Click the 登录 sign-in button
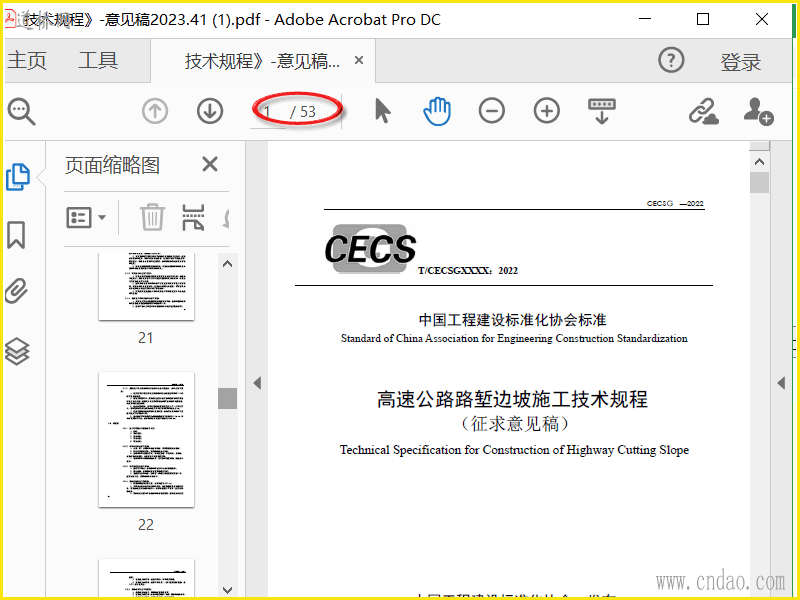 coord(741,62)
